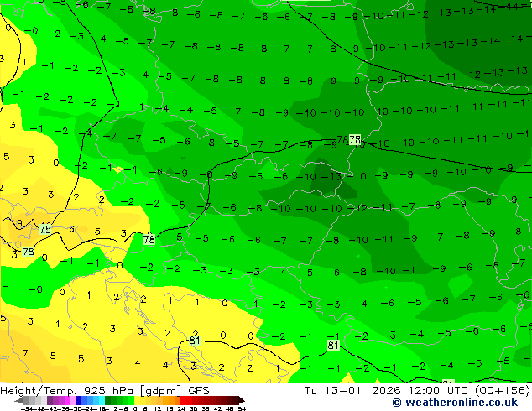Click the positive 9 temperature value

pos(19,223)
